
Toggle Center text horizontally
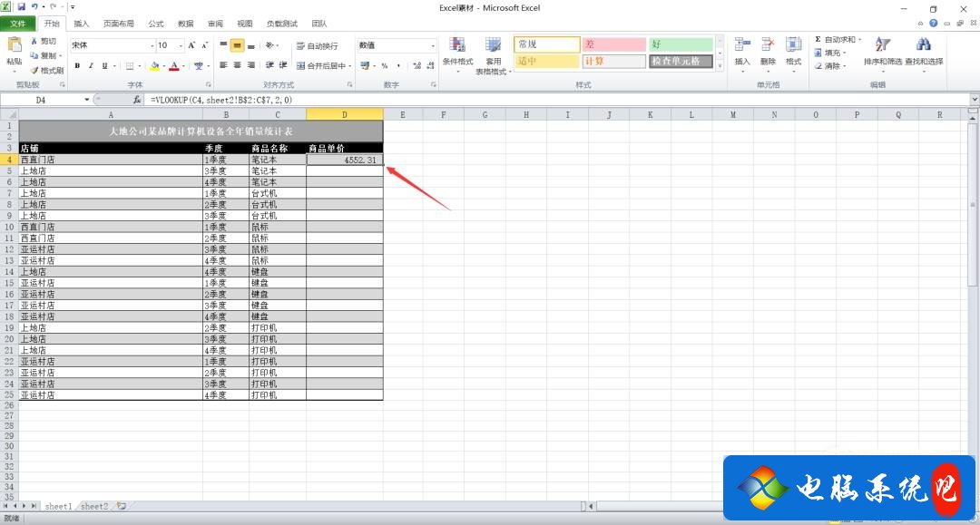coord(237,65)
